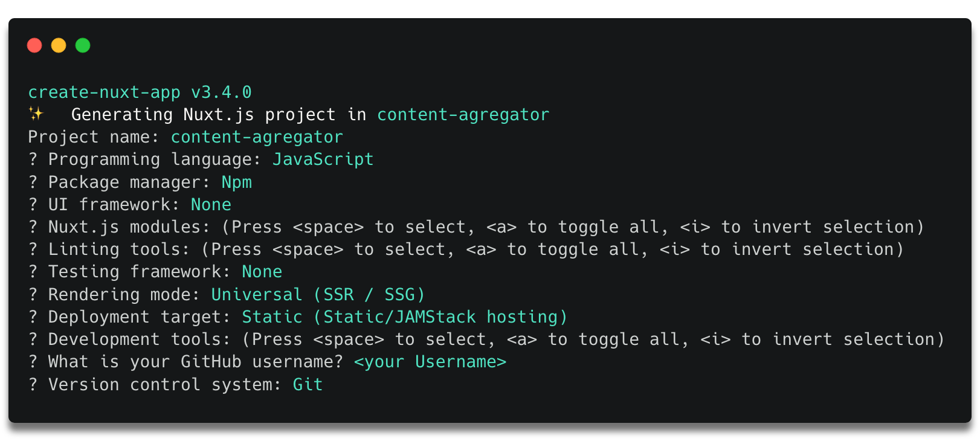980x441 pixels.
Task: Click the question mark before Version control
Action: 33,385
